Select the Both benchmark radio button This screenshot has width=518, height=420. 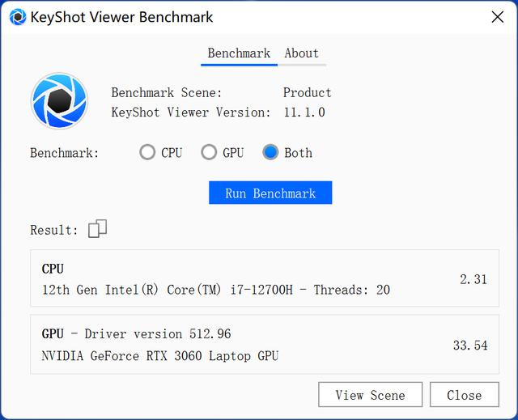point(270,153)
